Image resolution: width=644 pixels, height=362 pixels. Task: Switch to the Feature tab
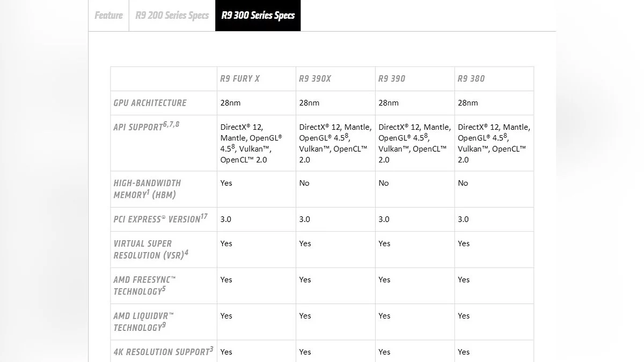108,16
